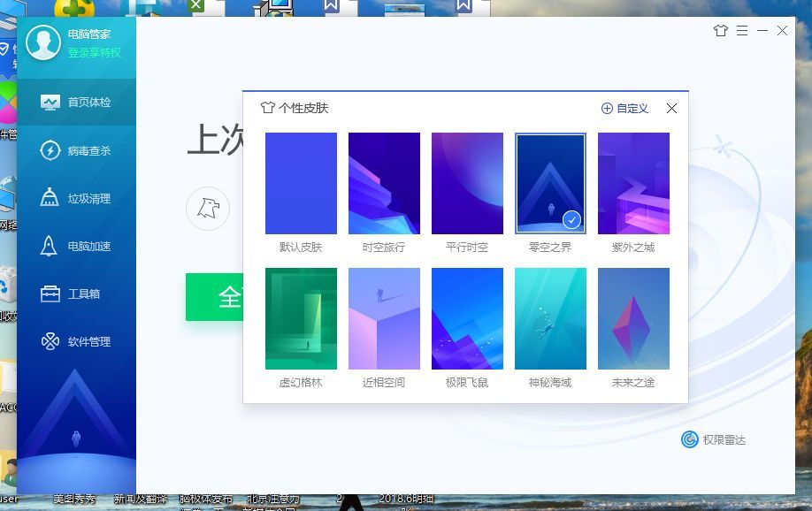Select the 未来之途 skin thumbnail
The width and height of the screenshot is (812, 511).
point(633,318)
